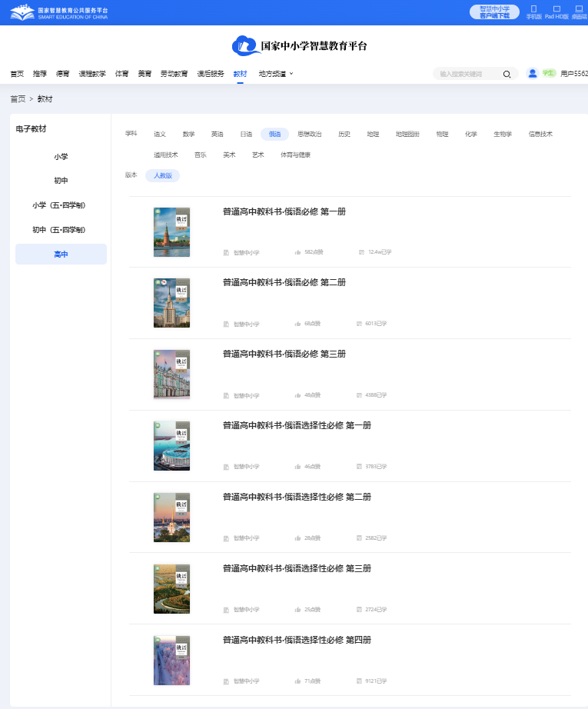The height and width of the screenshot is (709, 588).
Task: Select 初中 in the sidebar
Action: click(61, 181)
